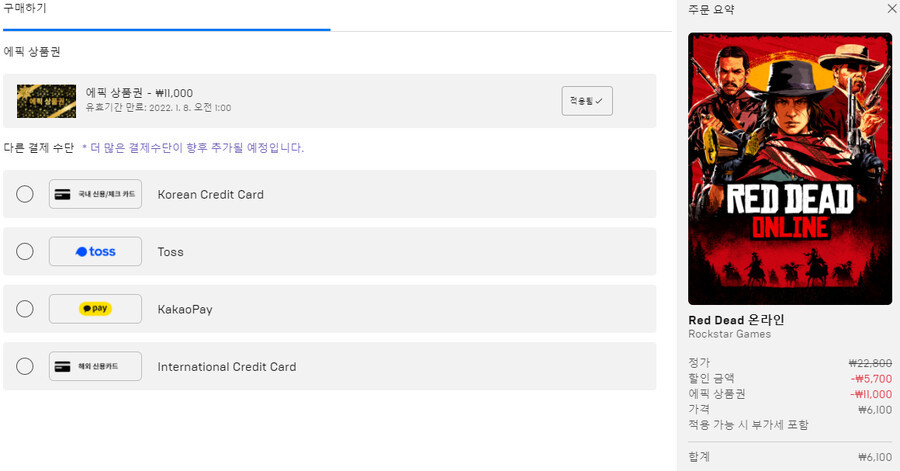900x471 pixels.
Task: Click the 적용됨 applied button
Action: point(587,101)
